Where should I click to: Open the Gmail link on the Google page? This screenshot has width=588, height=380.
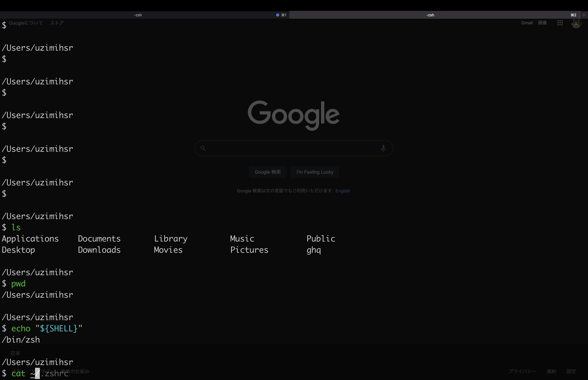point(527,23)
